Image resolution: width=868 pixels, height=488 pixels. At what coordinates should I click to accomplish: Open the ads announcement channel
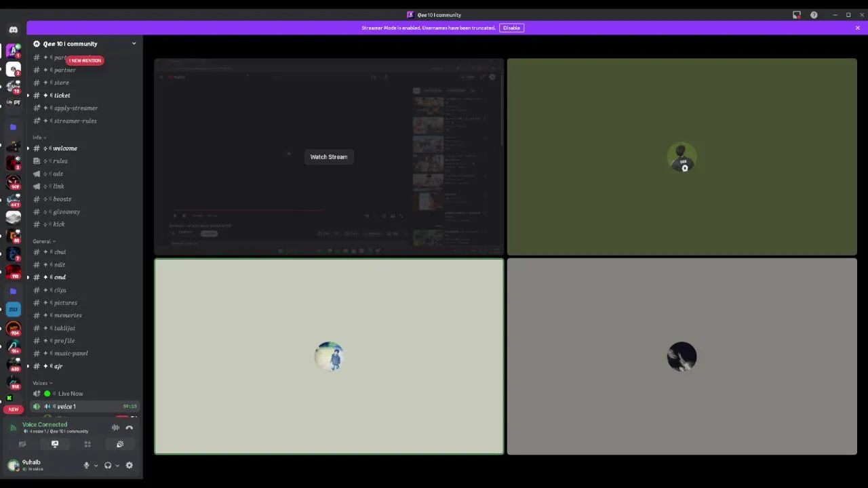click(x=84, y=174)
